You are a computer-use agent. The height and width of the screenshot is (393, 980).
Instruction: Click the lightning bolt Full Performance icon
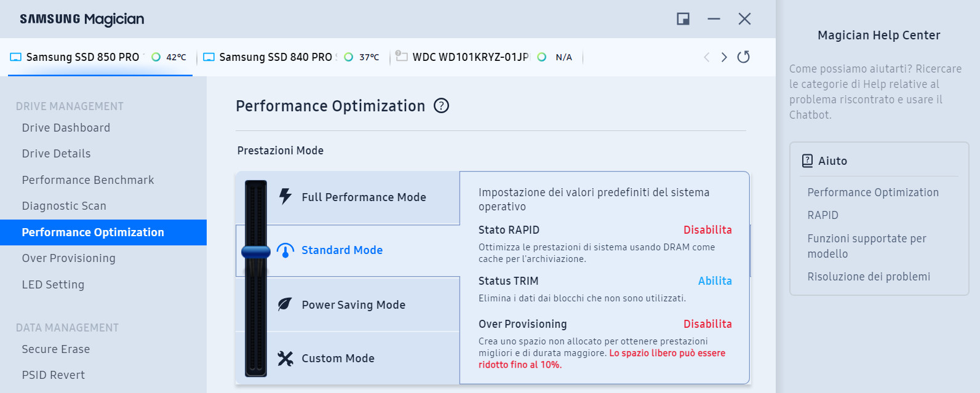tap(285, 197)
